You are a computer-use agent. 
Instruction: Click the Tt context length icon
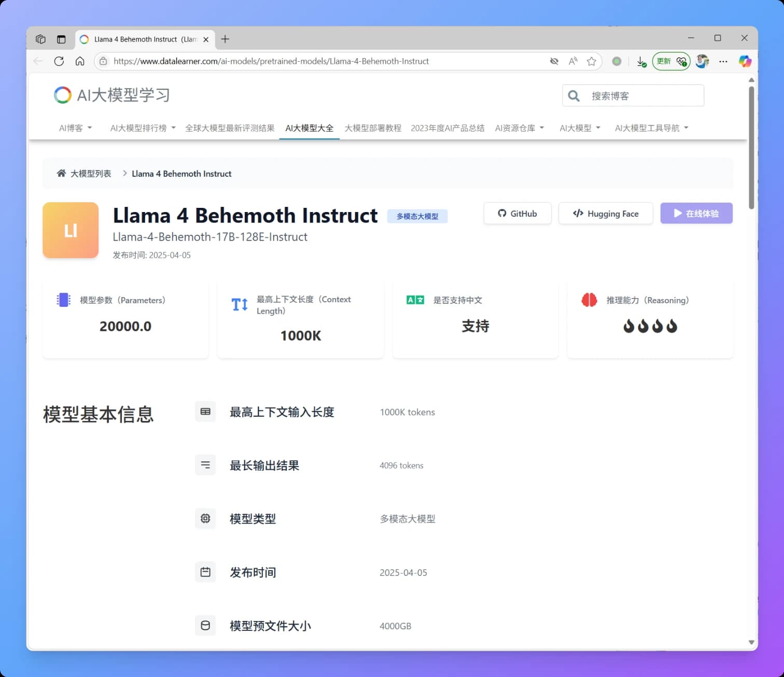point(239,305)
